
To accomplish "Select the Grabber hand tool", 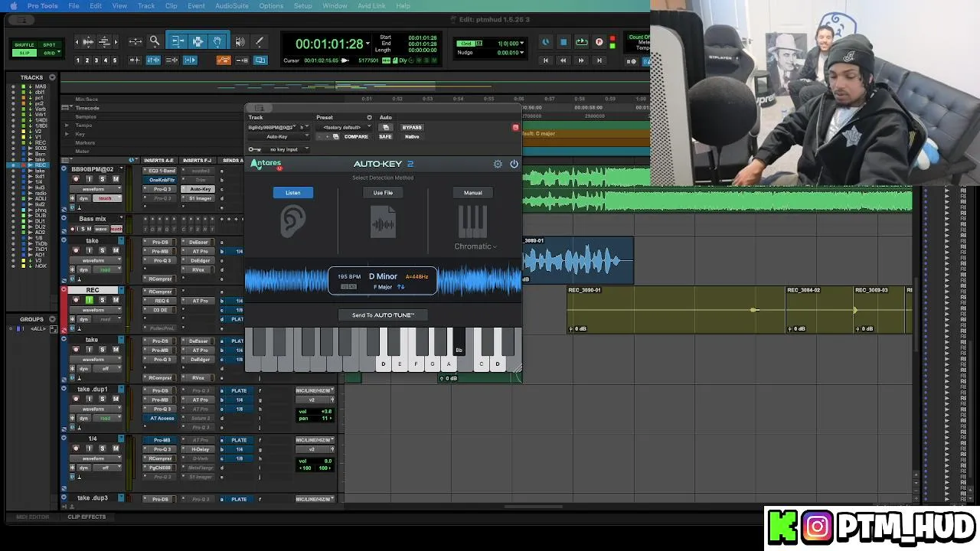I will pyautogui.click(x=217, y=41).
